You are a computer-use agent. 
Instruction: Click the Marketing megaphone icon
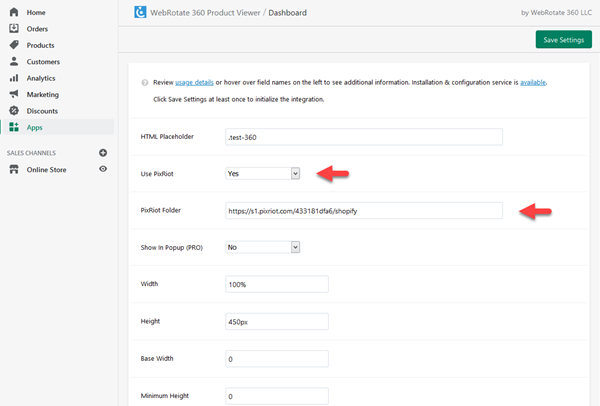pos(13,94)
